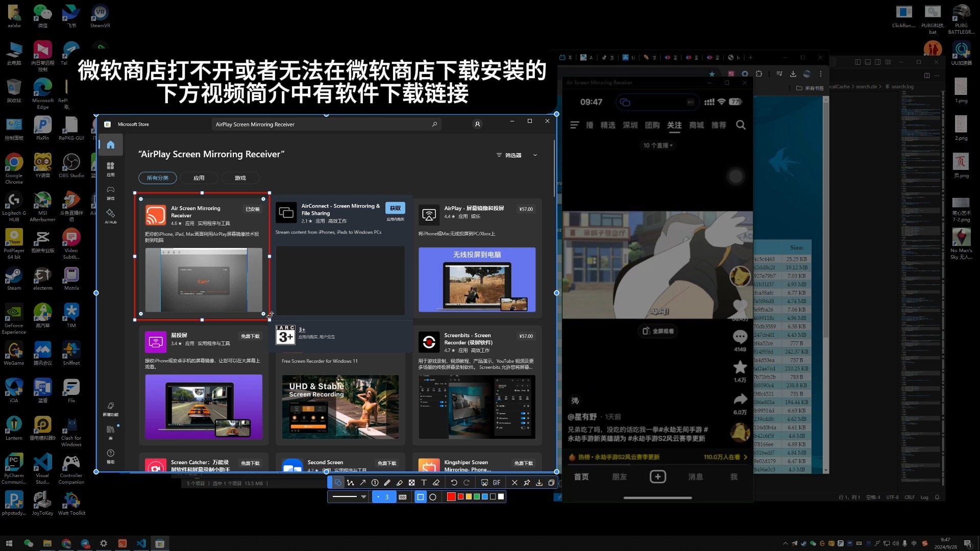
Task: Select the arrow drawing tool
Action: click(362, 483)
